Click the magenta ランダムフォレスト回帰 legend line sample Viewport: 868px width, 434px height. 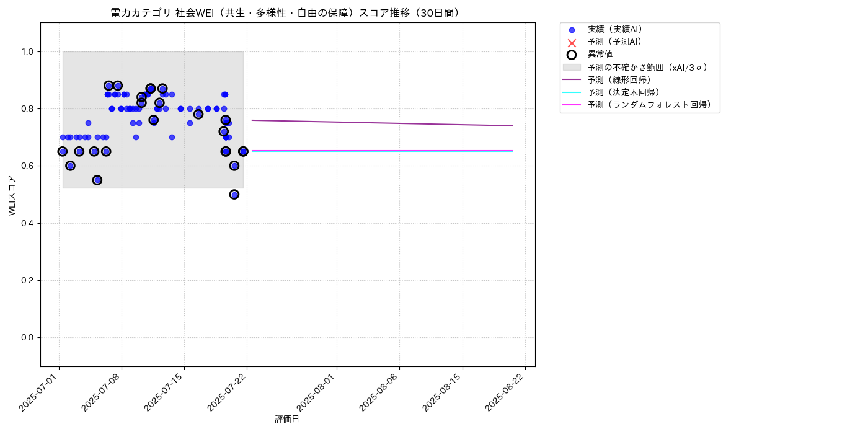point(572,105)
